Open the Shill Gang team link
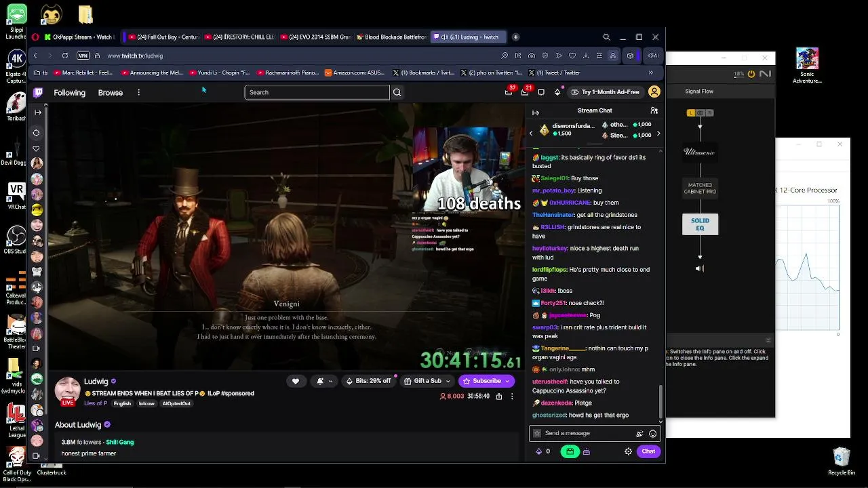This screenshot has height=488, width=868. click(x=120, y=442)
